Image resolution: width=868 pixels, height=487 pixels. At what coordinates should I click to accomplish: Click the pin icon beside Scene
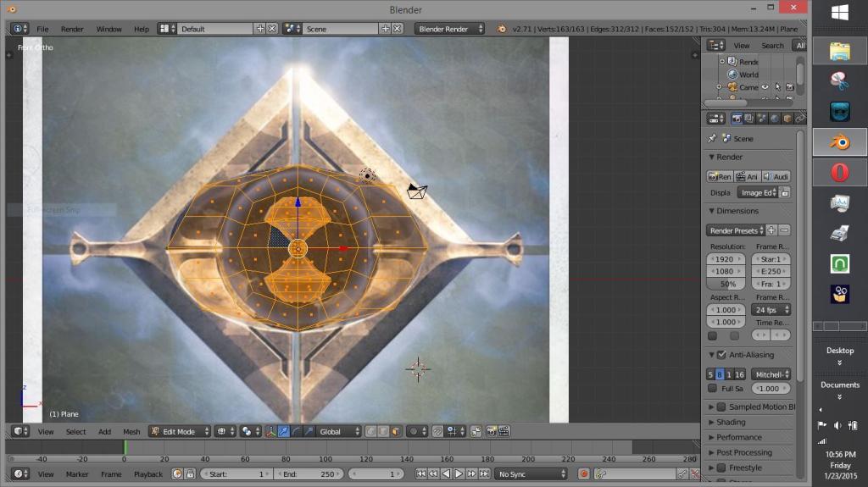pos(712,138)
